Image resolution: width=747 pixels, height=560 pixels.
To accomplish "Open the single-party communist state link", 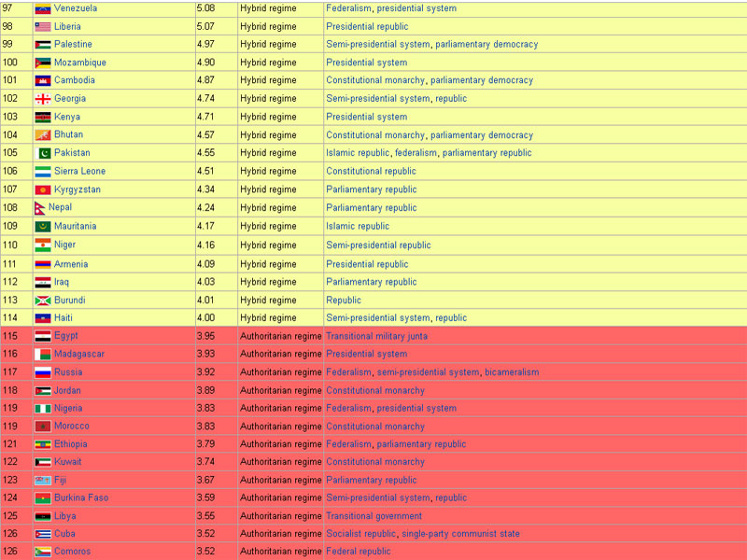I will [x=460, y=534].
